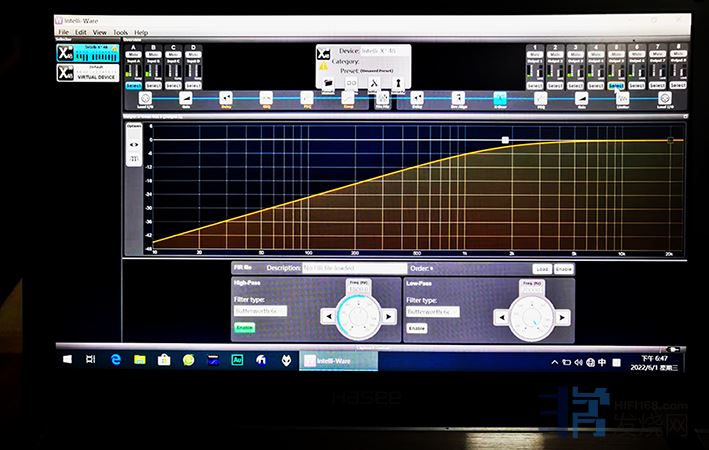
Task: Open the Low-Pass Filter type dropdown
Action: pyautogui.click(x=433, y=311)
